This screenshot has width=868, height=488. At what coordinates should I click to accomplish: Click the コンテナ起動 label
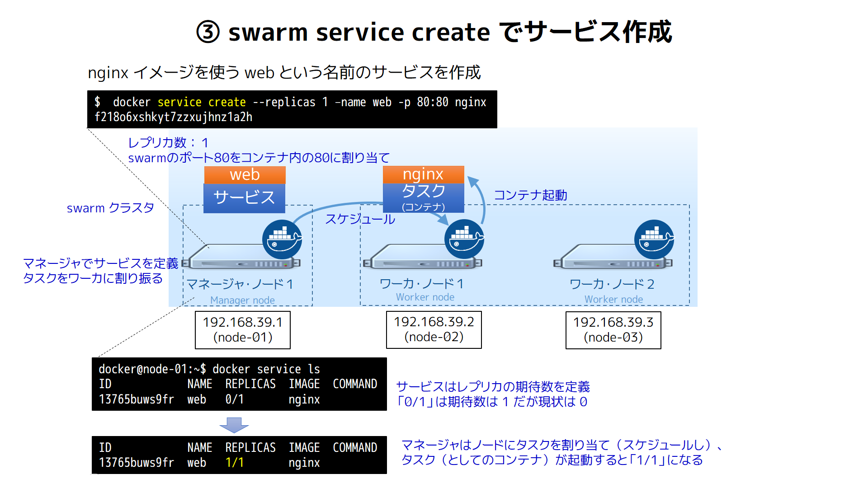click(x=530, y=195)
